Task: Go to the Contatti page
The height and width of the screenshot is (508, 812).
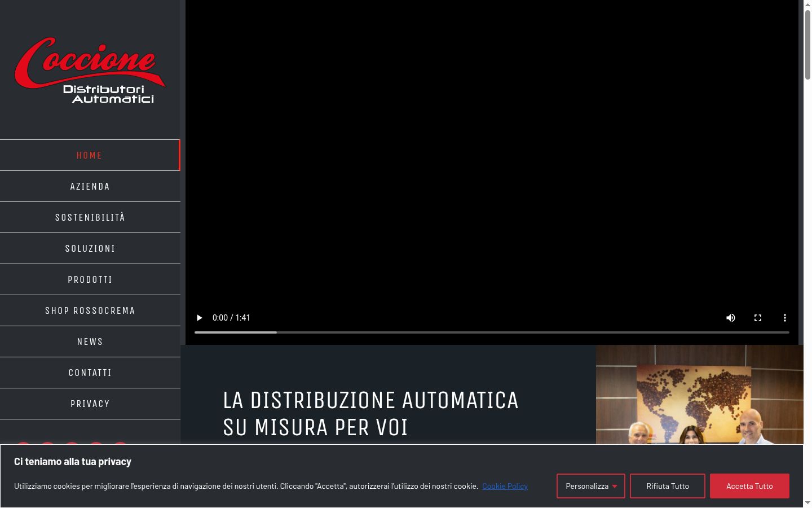Action: 90,373
